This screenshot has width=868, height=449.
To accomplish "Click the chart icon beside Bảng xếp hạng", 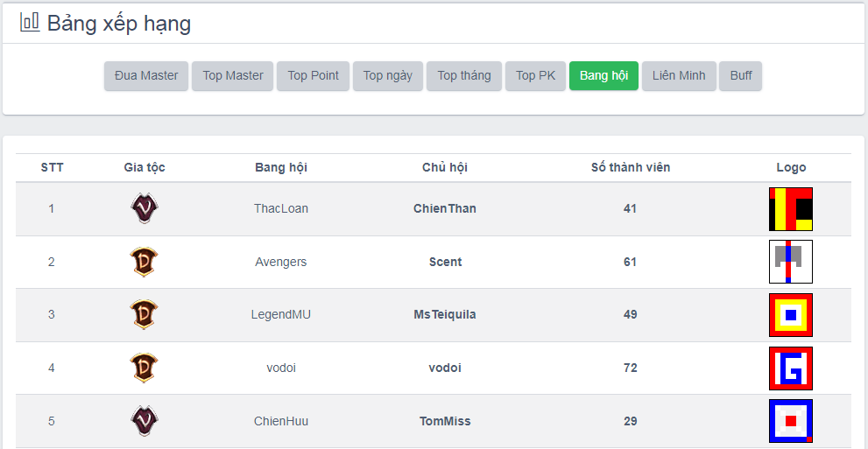I will tap(30, 23).
